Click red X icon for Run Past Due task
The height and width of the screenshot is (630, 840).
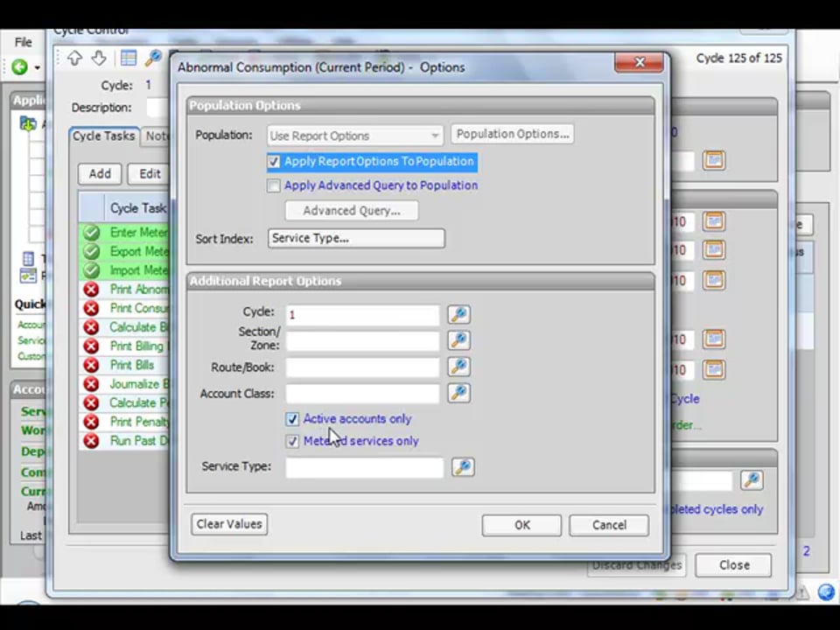pyautogui.click(x=92, y=441)
